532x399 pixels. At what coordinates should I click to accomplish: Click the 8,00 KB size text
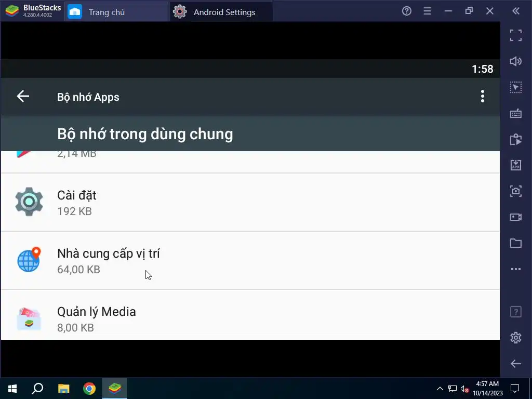point(75,327)
